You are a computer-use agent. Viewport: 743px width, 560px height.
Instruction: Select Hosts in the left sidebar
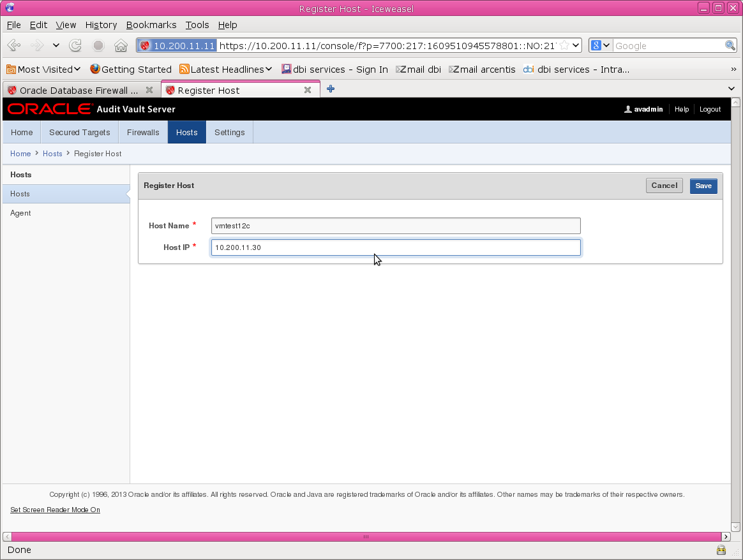coord(66,194)
